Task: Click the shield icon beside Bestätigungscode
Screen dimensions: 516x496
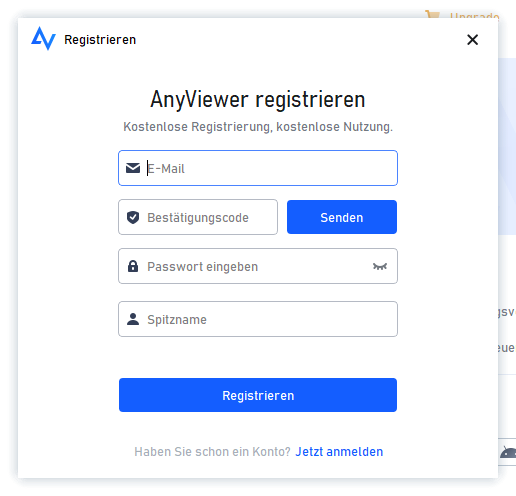Action: (x=133, y=217)
